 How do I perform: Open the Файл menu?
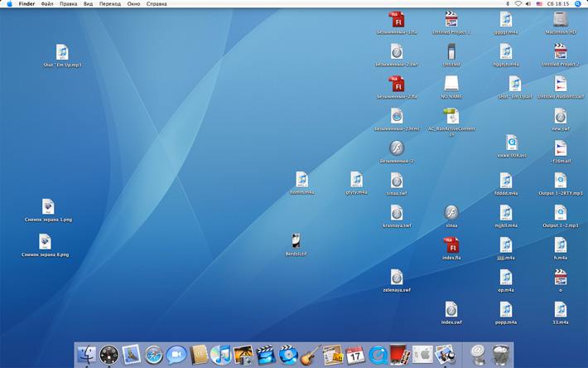(x=47, y=4)
